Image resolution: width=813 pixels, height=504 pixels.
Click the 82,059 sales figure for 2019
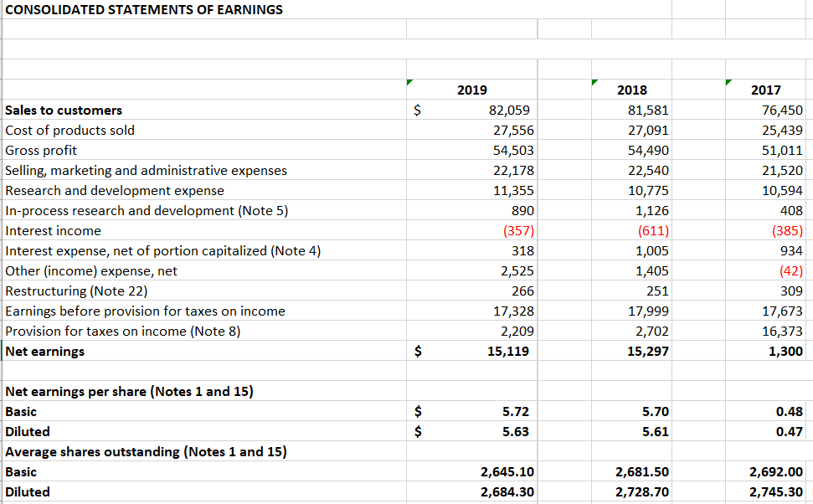tap(507, 110)
